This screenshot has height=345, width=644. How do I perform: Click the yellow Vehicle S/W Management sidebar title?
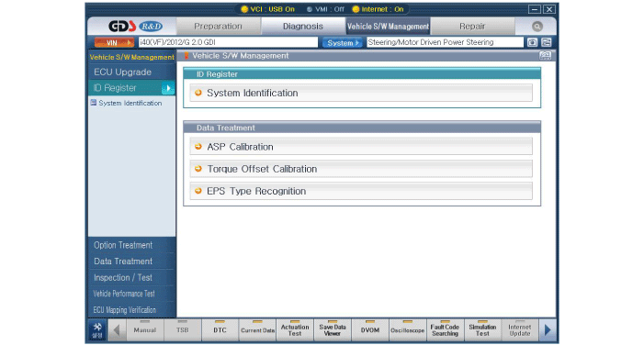(x=132, y=57)
